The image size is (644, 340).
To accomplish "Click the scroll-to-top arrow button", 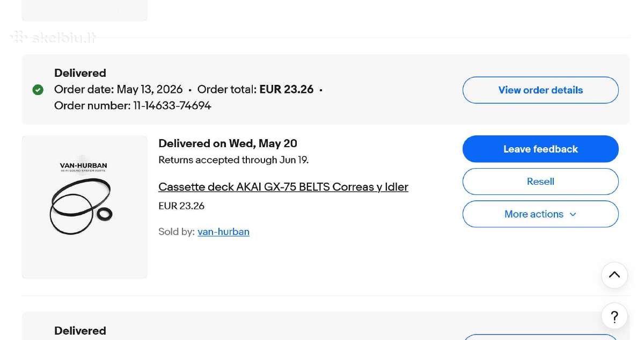I will pos(614,275).
